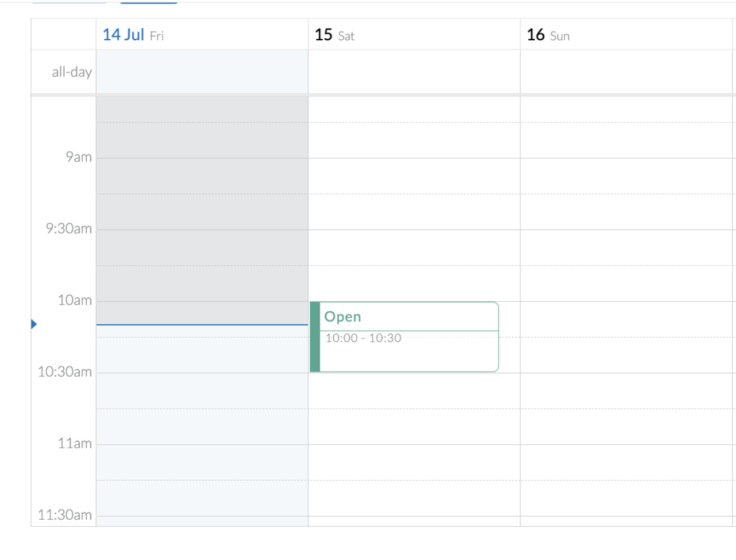Screen dimensions: 736x560
Task: Click the Open event title text
Action: [x=343, y=316]
